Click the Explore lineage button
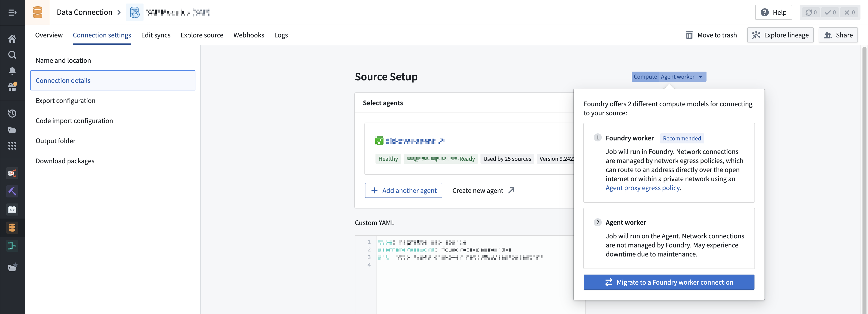This screenshot has width=868, height=314. tap(780, 35)
